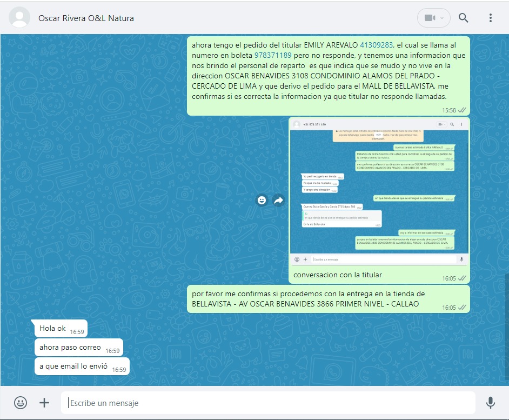
Task: Click the plus attach icon
Action: 44,403
